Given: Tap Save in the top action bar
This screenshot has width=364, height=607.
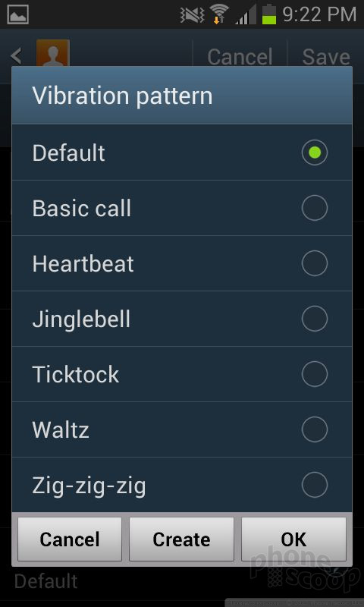Looking at the screenshot, I should 326,57.
